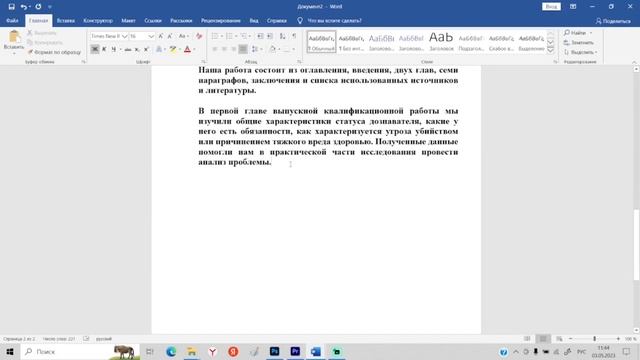Click the Вход sign-in button
This screenshot has width=640, height=360.
(551, 7)
